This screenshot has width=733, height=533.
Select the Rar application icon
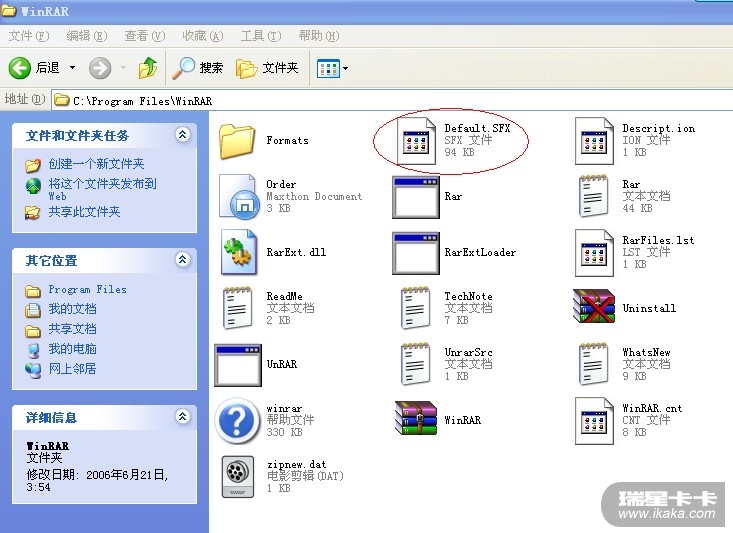point(416,197)
